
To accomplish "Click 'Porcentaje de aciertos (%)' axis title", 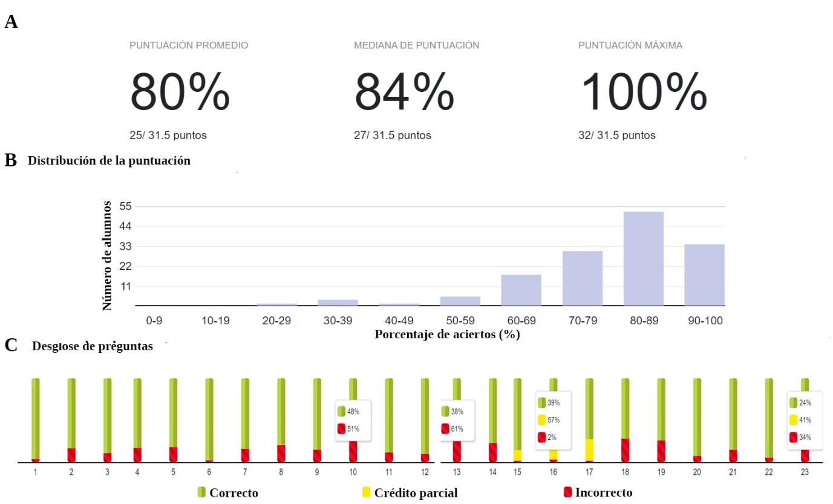I will [x=448, y=334].
